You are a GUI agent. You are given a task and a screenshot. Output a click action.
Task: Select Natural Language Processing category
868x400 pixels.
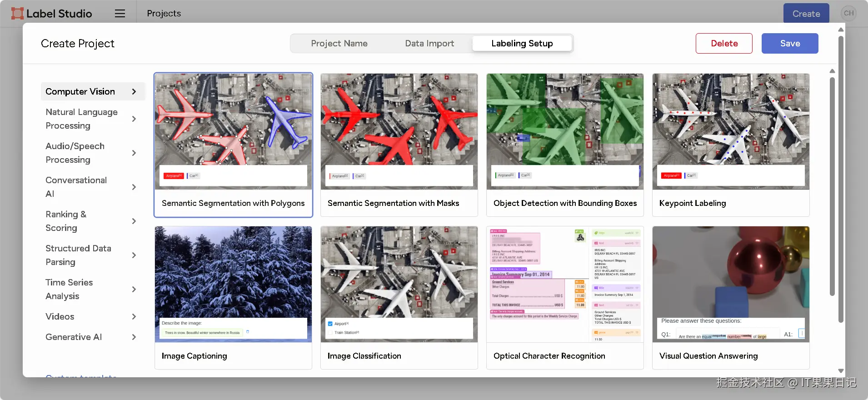tap(93, 119)
